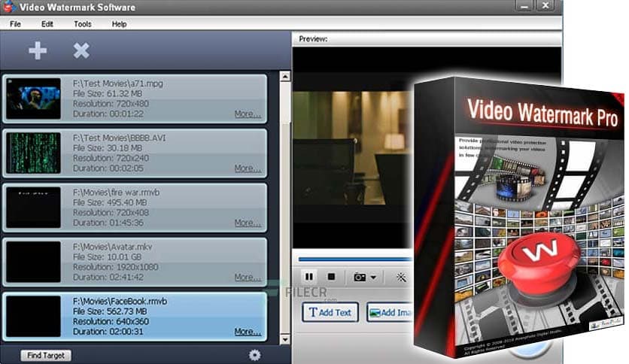Image resolution: width=629 pixels, height=364 pixels.
Task: Click the Add Image button
Action: pyautogui.click(x=390, y=312)
